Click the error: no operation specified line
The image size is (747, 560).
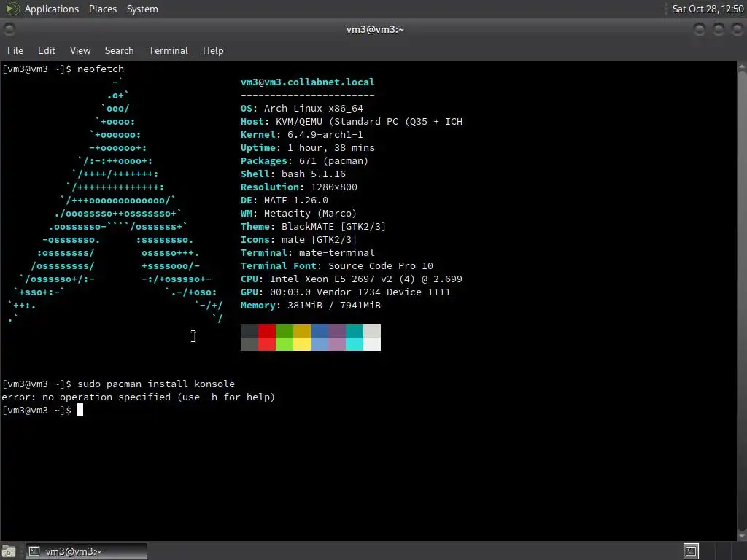pos(138,397)
